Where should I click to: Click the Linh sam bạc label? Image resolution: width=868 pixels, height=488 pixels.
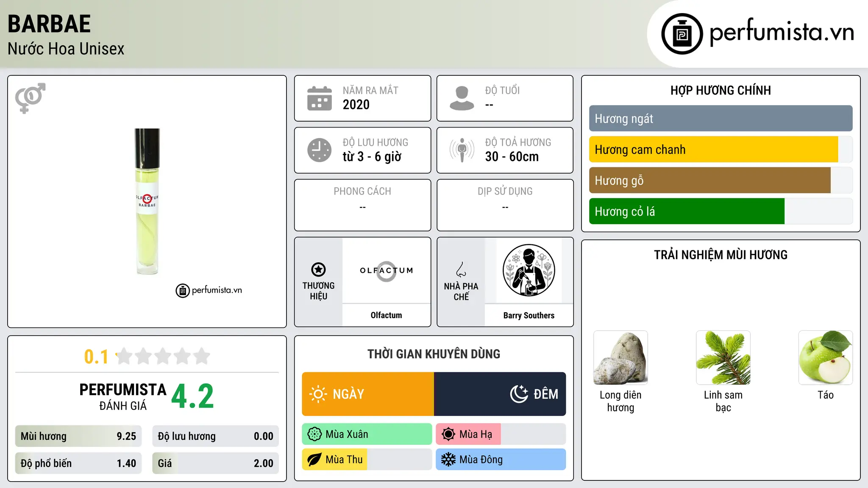coord(723,401)
